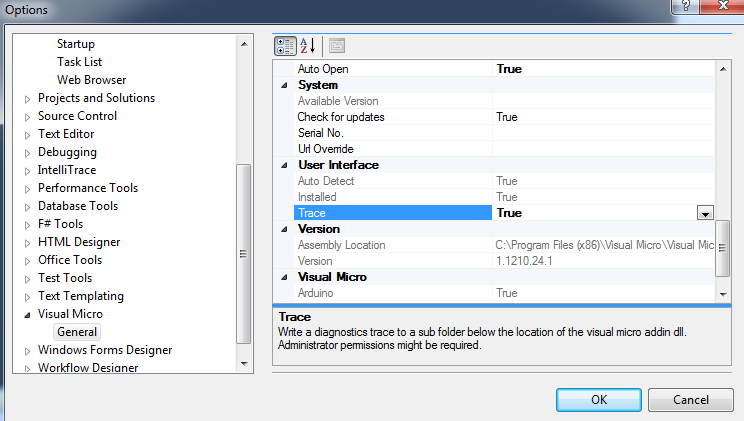Dismiss dialog using the Cancel button
744x421 pixels.
[691, 400]
